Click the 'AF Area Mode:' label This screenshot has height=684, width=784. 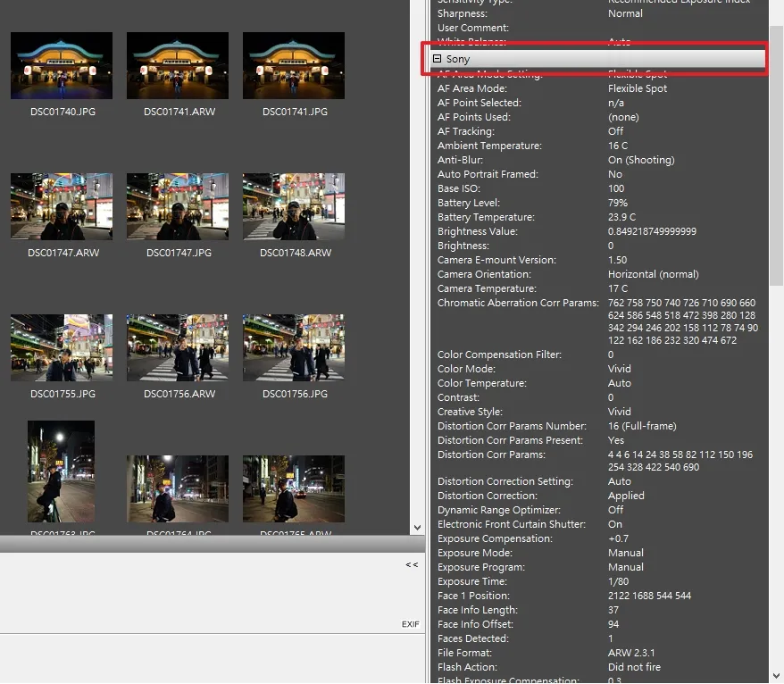click(472, 88)
